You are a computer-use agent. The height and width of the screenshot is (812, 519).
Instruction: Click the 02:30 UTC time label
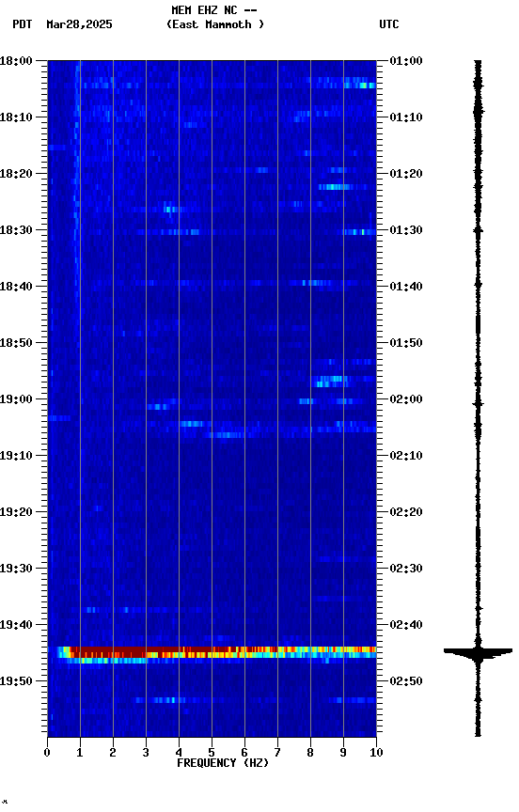pos(406,569)
